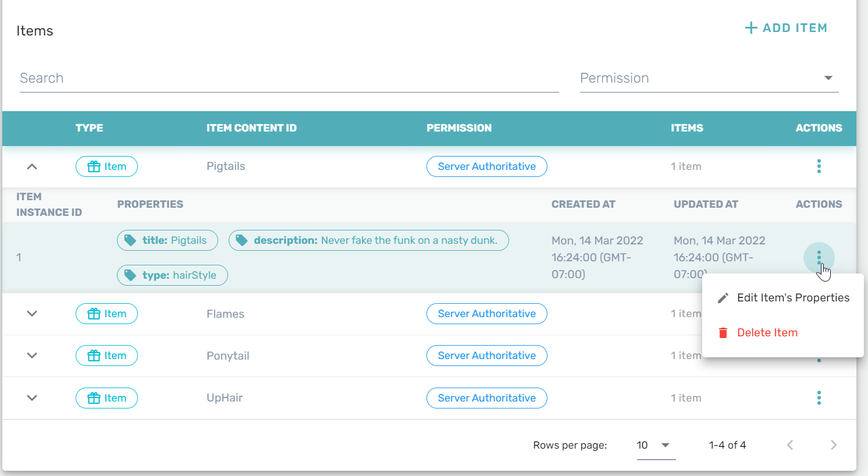The height and width of the screenshot is (476, 868).
Task: Open the Permission filter dropdown
Action: pos(709,78)
